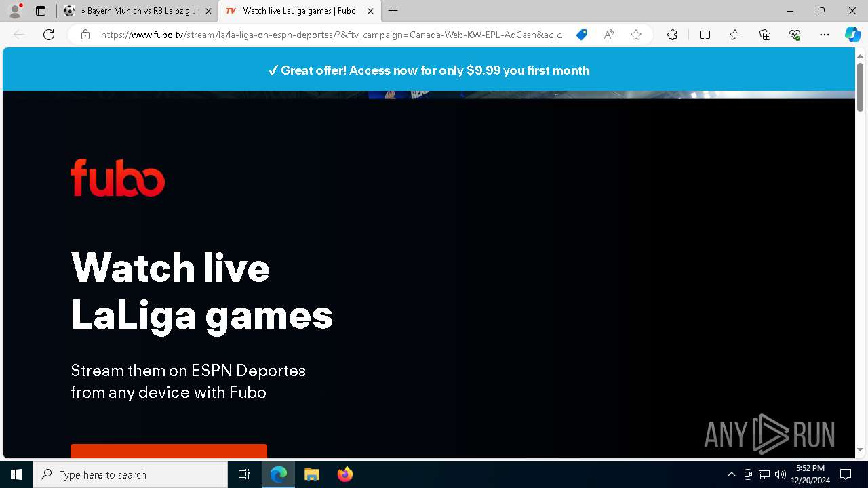This screenshot has width=868, height=488.
Task: Click the fubo.tv address bar URL
Action: [x=333, y=35]
